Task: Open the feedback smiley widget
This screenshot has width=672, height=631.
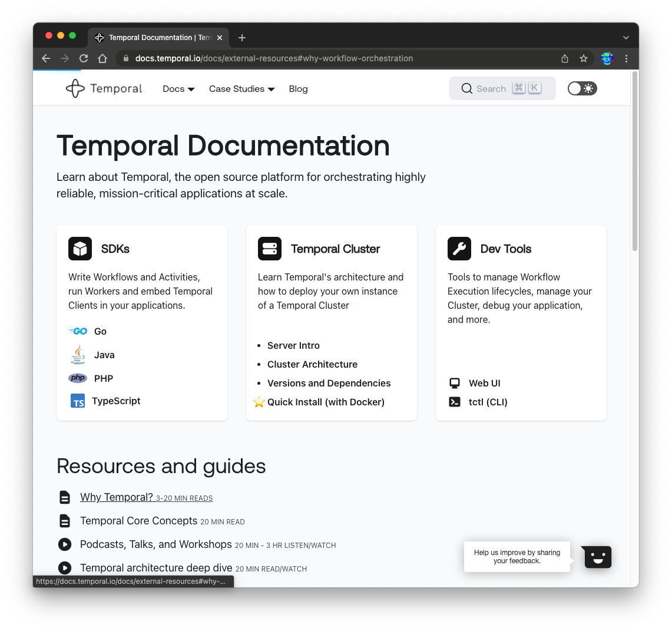Action: click(x=597, y=557)
